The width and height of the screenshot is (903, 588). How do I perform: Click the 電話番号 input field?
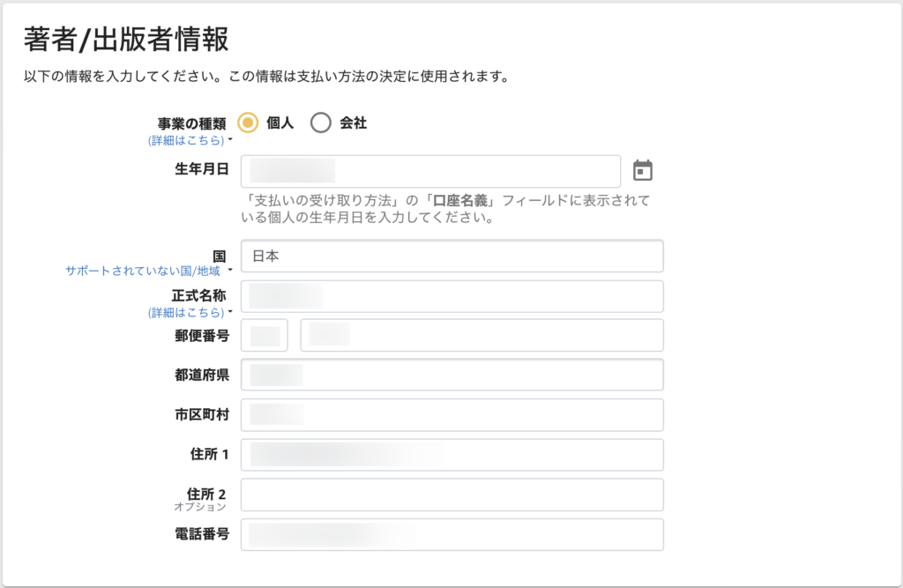451,534
